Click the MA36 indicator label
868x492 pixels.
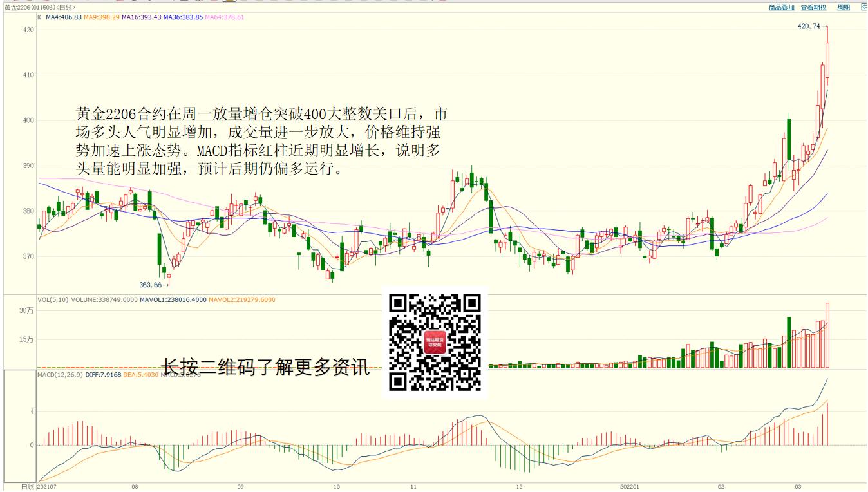[x=183, y=17]
